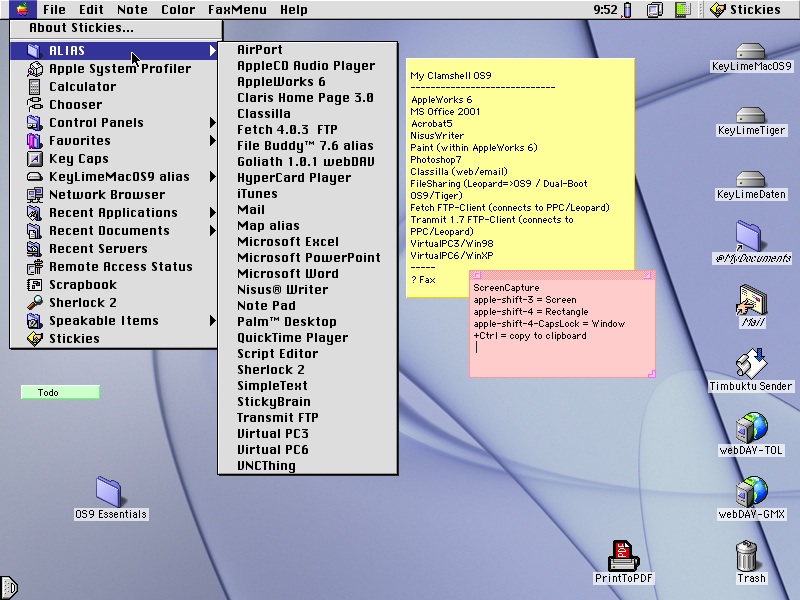This screenshot has height=600, width=800.
Task: Open the KeyLimeTiger drive icon
Action: point(750,115)
